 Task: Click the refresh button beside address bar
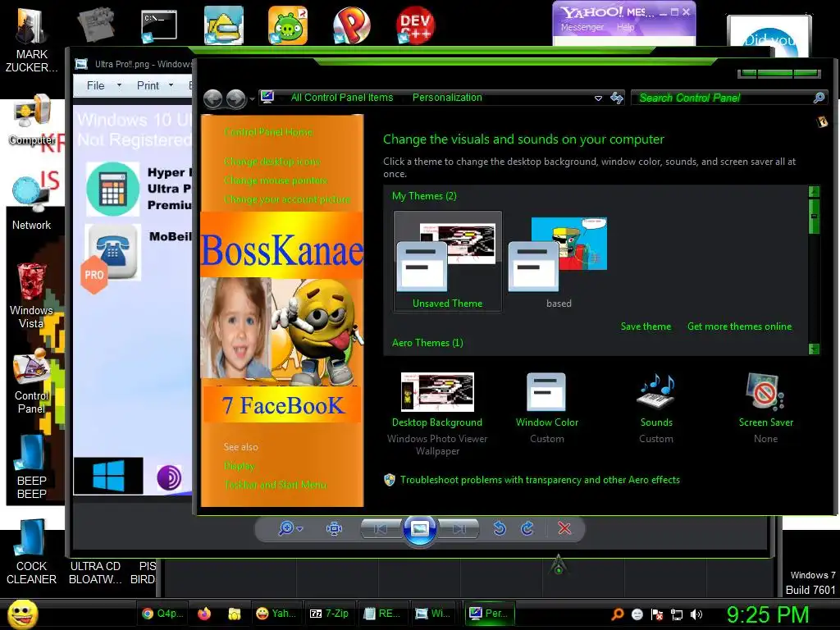617,98
